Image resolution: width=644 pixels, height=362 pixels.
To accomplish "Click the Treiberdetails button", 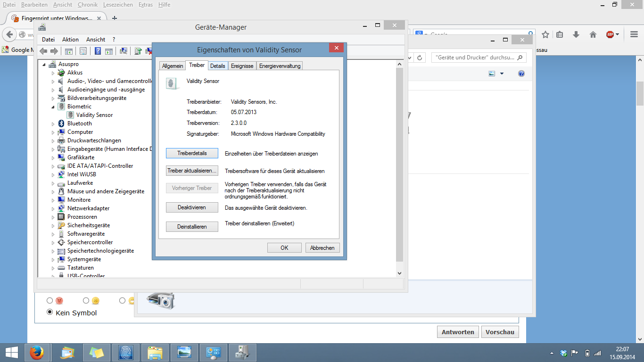I will click(192, 153).
